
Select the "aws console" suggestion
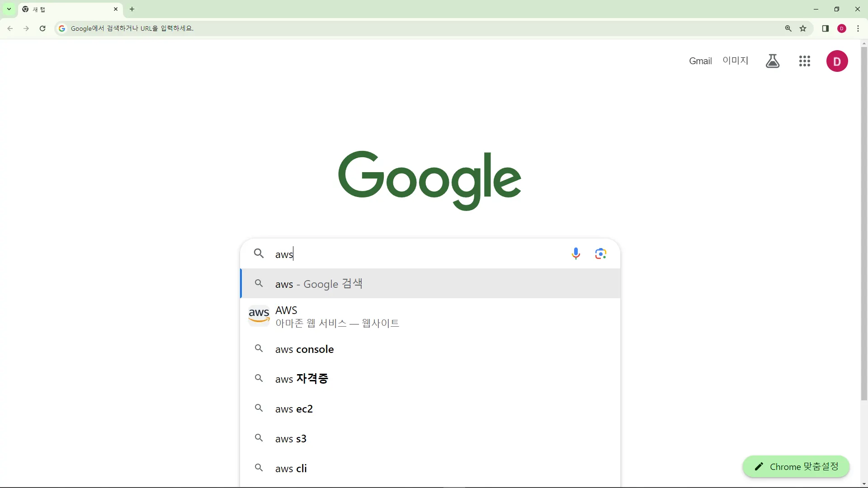304,349
